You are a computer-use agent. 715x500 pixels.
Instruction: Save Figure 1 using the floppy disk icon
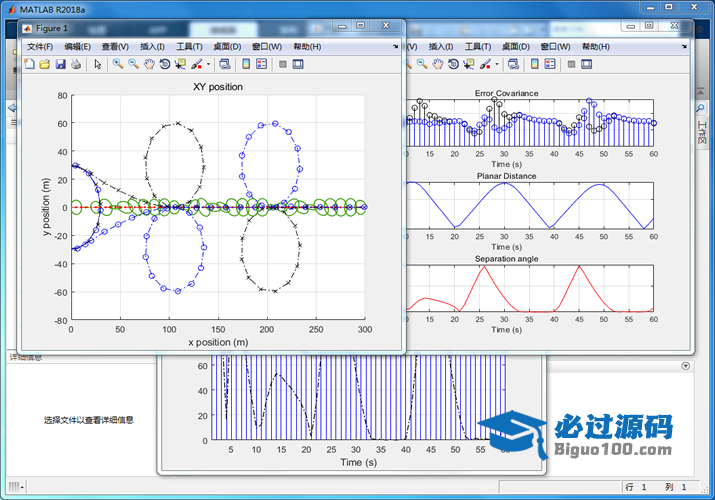60,64
